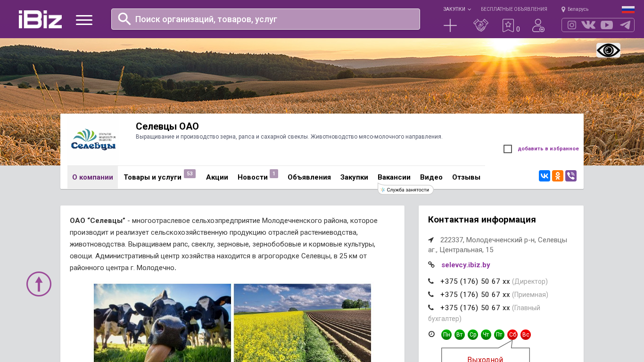Click the plus add icon in header
Viewport: 644px width, 362px height.
click(x=450, y=25)
